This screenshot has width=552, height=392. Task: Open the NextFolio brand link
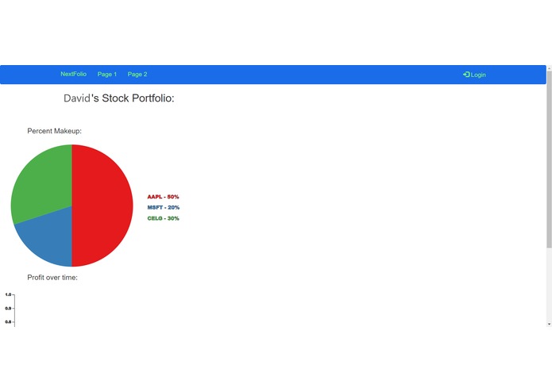click(x=73, y=74)
